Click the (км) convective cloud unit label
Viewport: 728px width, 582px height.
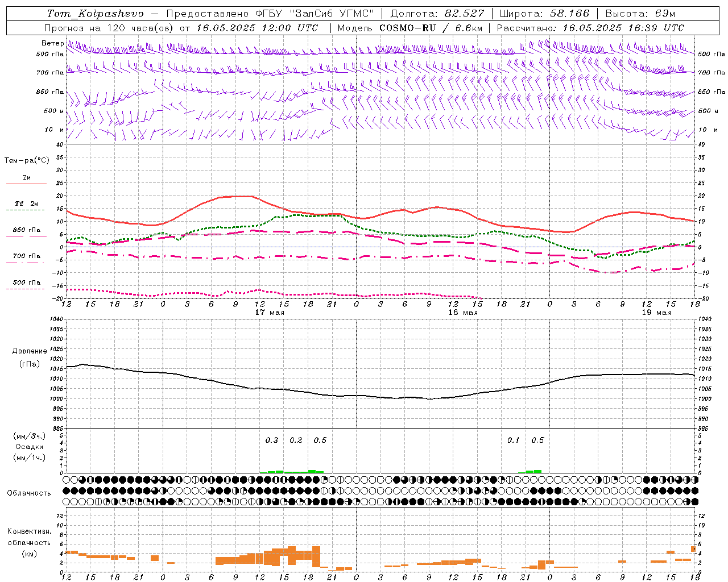tap(30, 554)
